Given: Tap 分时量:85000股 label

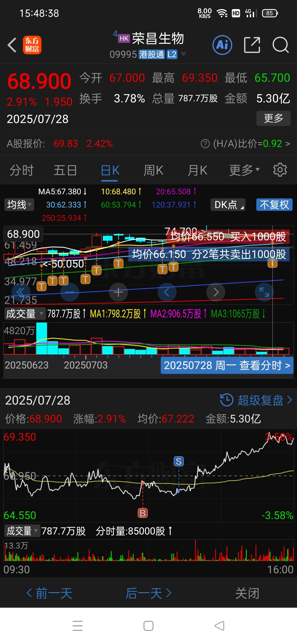Looking at the screenshot, I should tap(134, 531).
